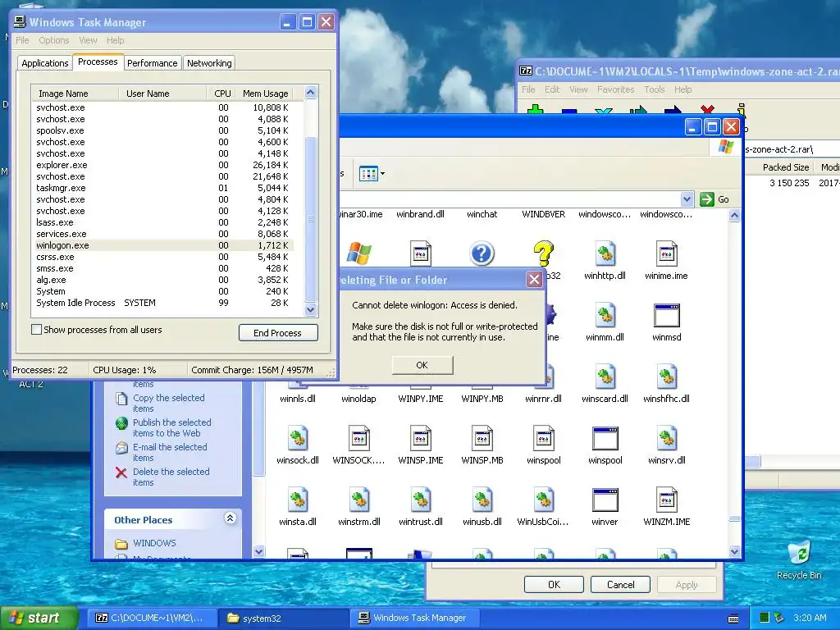
Task: Click the Start button
Action: 38,618
